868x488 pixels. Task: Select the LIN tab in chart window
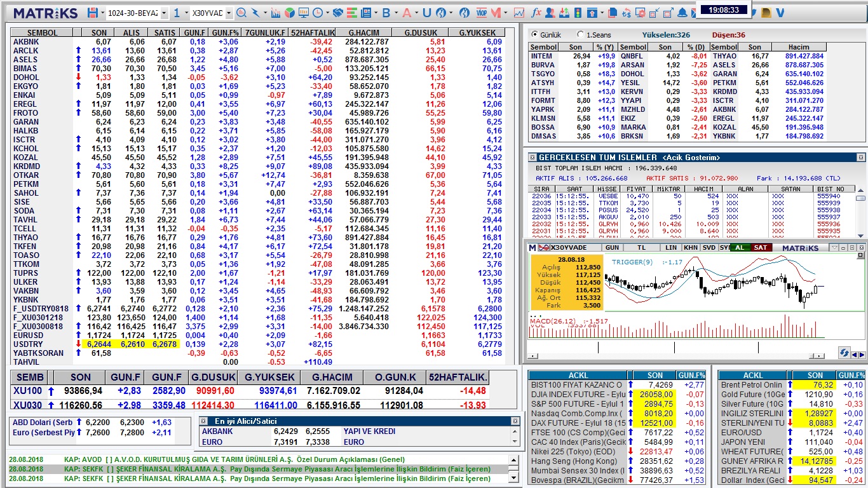coord(671,248)
